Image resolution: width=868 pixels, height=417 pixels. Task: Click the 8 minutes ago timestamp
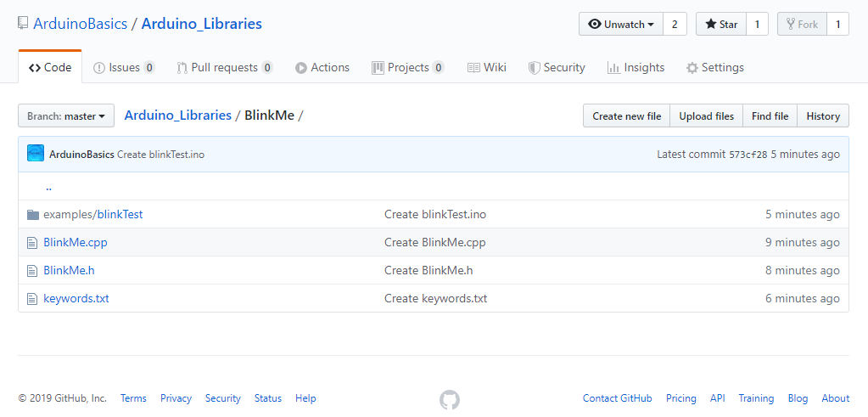click(803, 271)
